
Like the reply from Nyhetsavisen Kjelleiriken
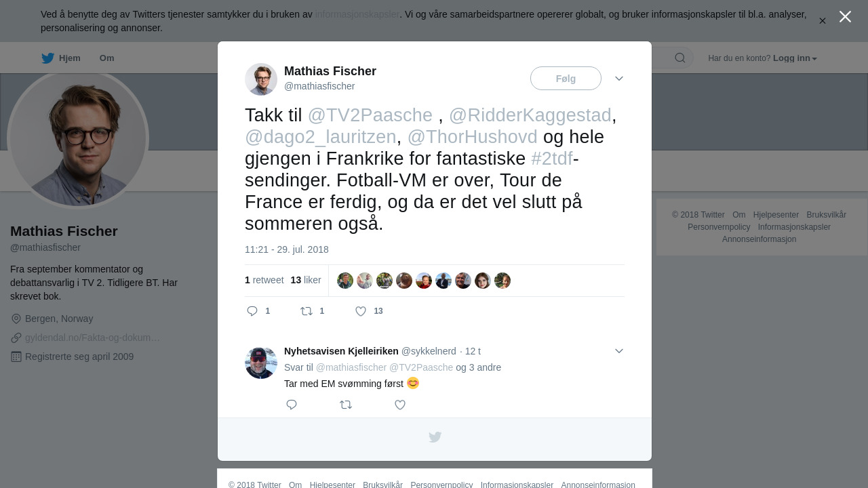(400, 405)
